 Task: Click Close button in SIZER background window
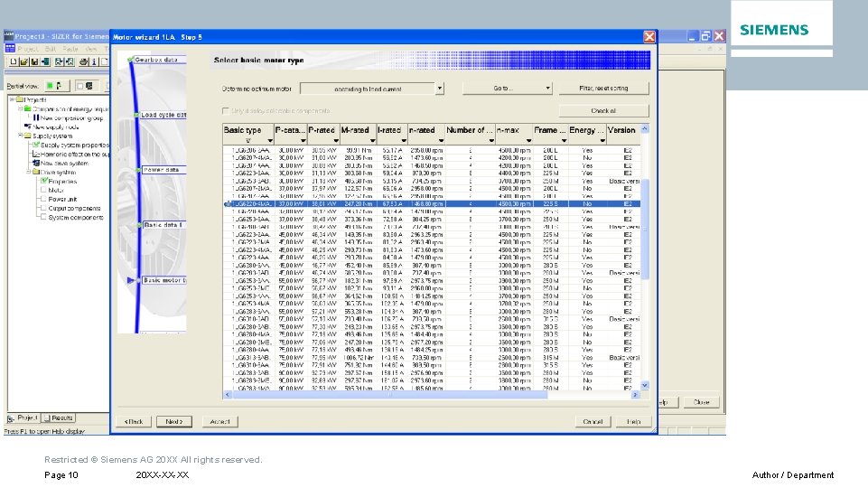(702, 402)
